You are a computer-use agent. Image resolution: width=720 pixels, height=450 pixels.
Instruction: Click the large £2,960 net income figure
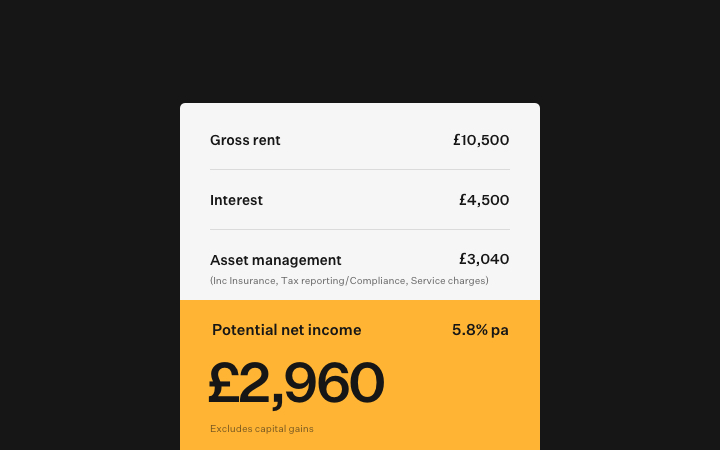tap(296, 383)
